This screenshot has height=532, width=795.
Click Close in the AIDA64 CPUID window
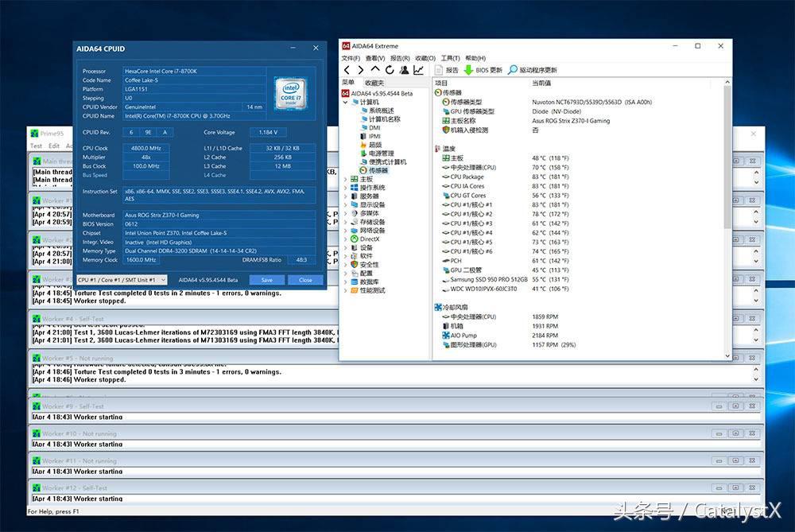(305, 280)
